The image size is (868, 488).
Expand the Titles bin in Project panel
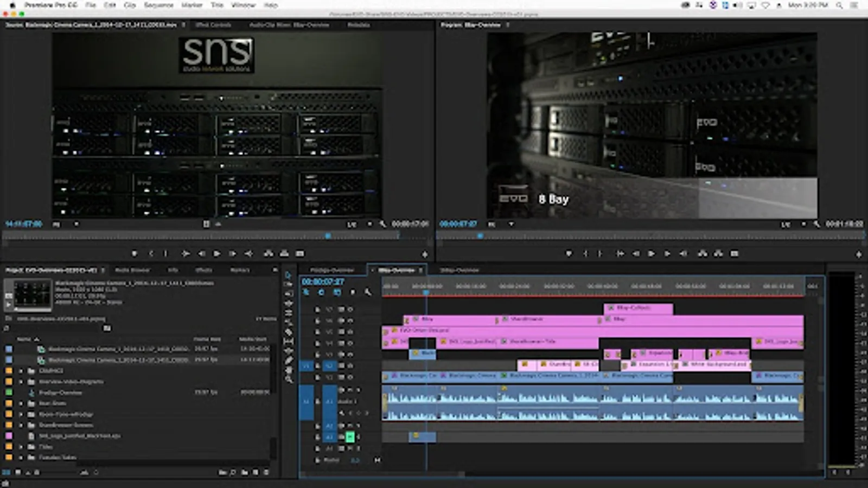[21, 447]
